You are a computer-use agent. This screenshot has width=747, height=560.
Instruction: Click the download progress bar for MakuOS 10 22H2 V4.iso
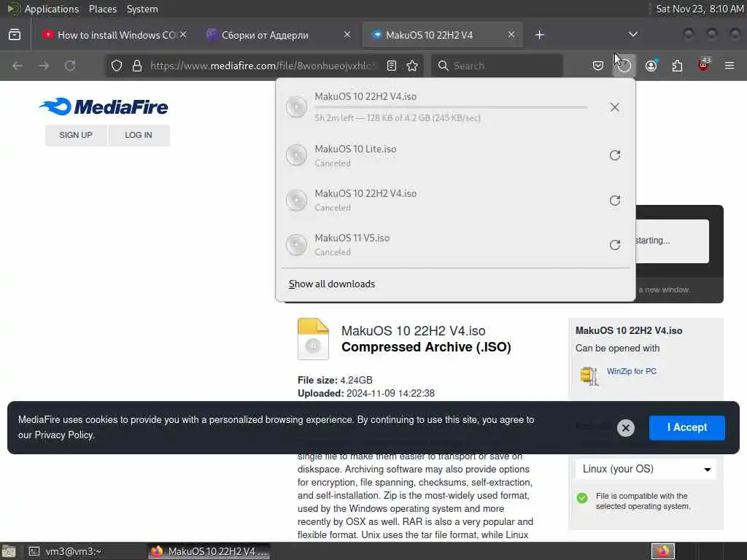pos(451,108)
